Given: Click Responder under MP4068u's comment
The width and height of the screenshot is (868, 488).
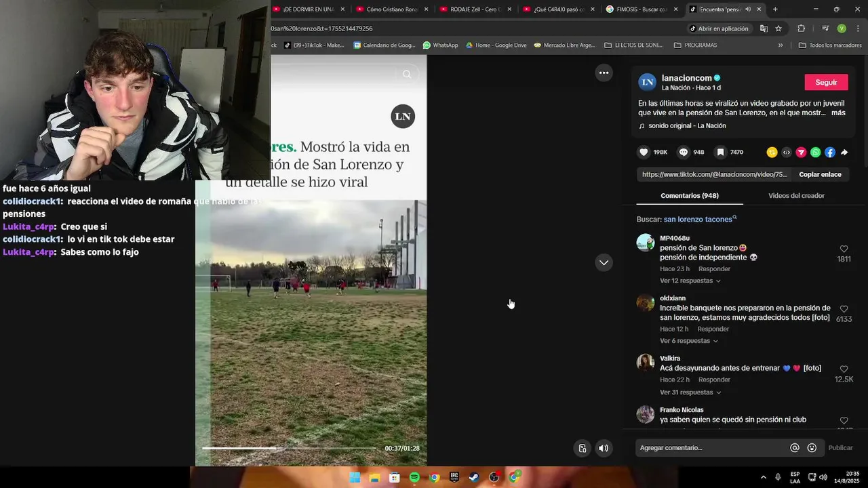Looking at the screenshot, I should click(x=714, y=269).
